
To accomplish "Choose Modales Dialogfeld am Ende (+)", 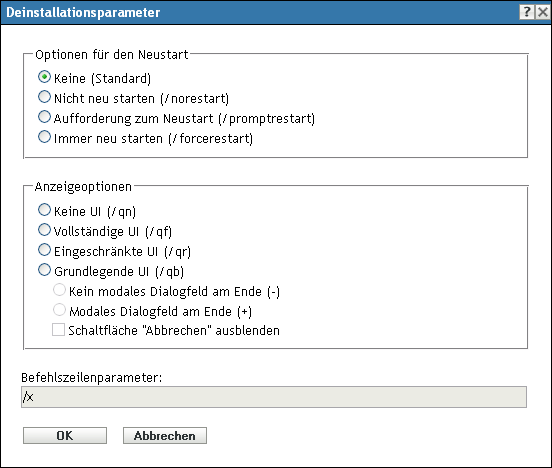I will point(59,310).
